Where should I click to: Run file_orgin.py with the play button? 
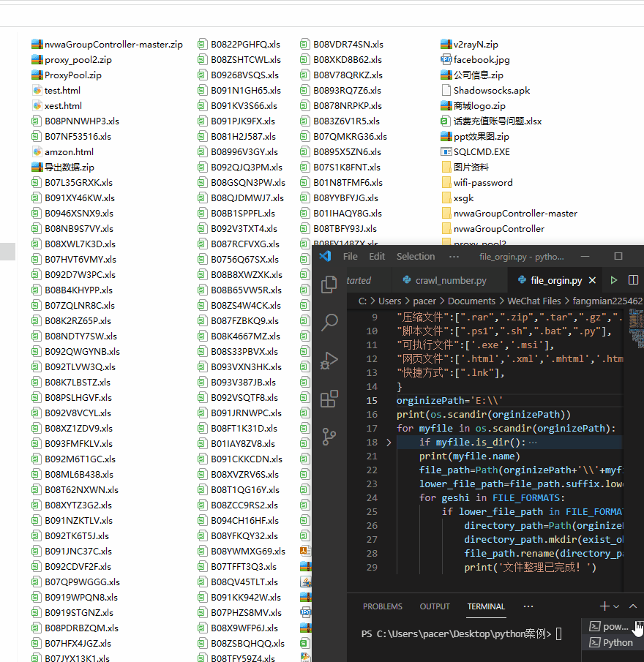[x=614, y=279]
